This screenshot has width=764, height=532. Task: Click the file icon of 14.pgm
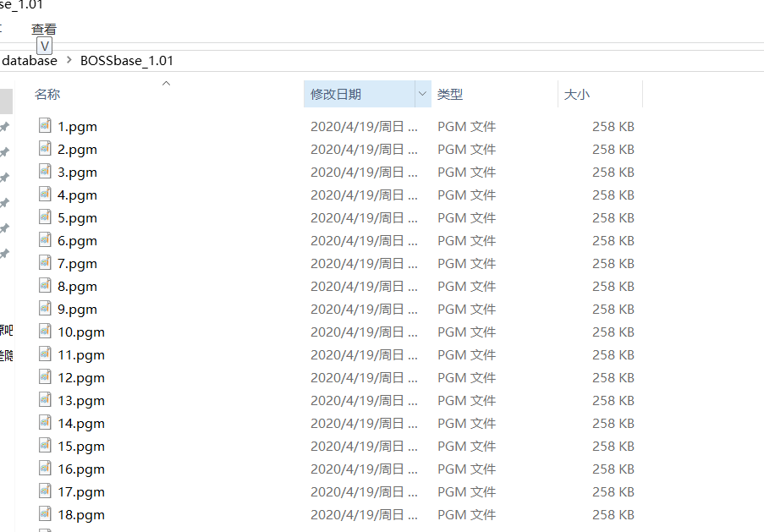tap(45, 423)
